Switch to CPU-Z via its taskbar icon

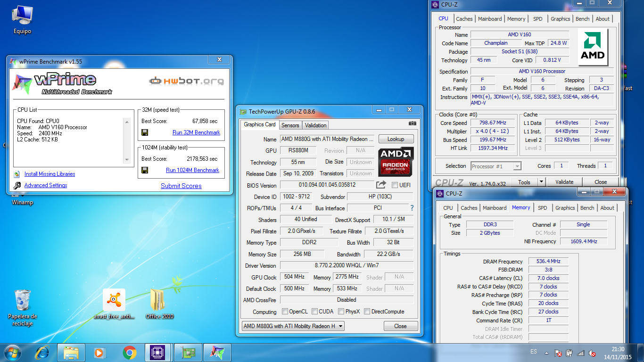(x=158, y=353)
